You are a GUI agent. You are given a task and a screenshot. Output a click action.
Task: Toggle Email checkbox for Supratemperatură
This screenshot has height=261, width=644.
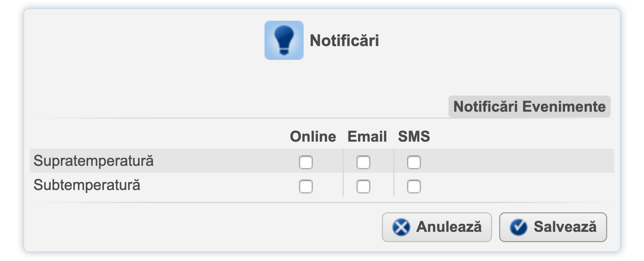[x=363, y=162]
